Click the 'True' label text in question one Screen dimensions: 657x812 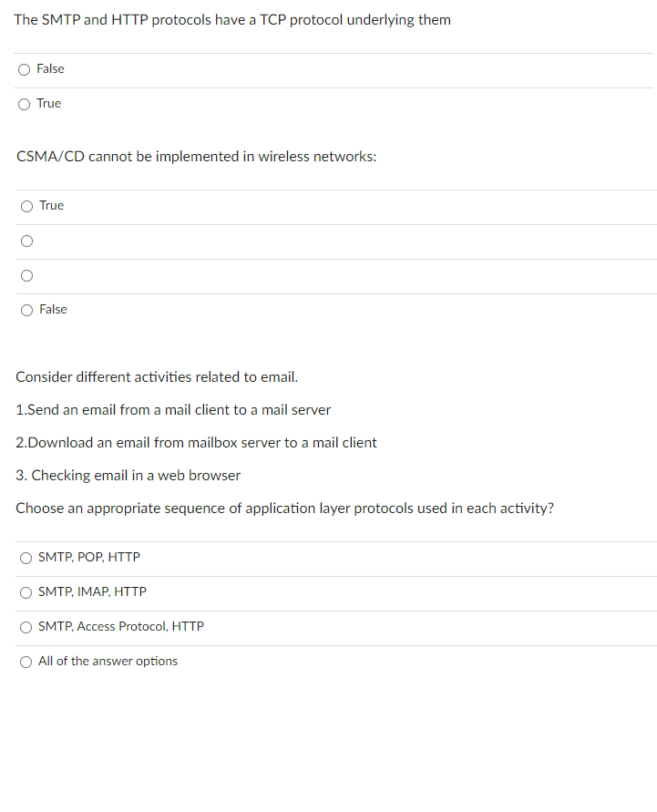(x=48, y=103)
